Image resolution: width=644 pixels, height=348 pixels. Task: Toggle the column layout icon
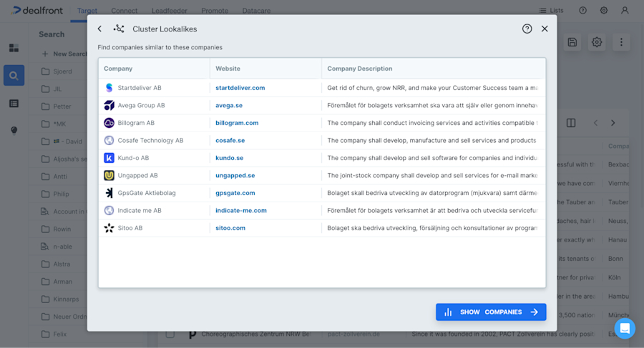pos(571,123)
